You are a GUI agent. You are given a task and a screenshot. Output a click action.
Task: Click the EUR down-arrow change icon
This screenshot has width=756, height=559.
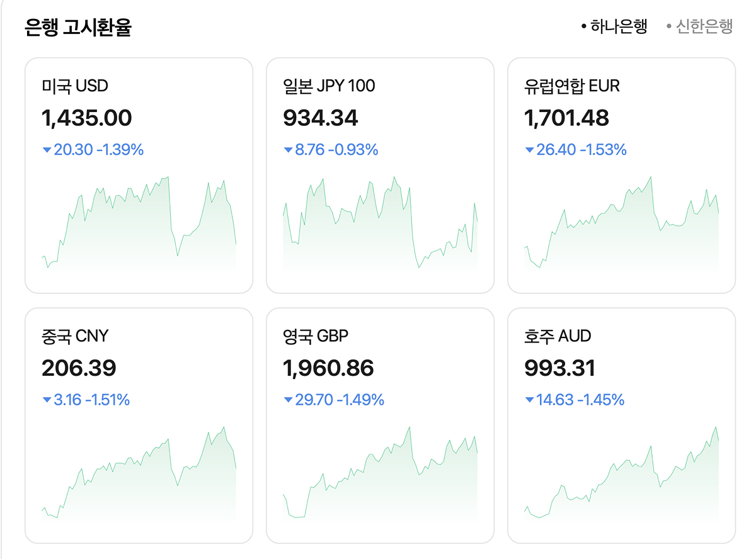point(529,150)
